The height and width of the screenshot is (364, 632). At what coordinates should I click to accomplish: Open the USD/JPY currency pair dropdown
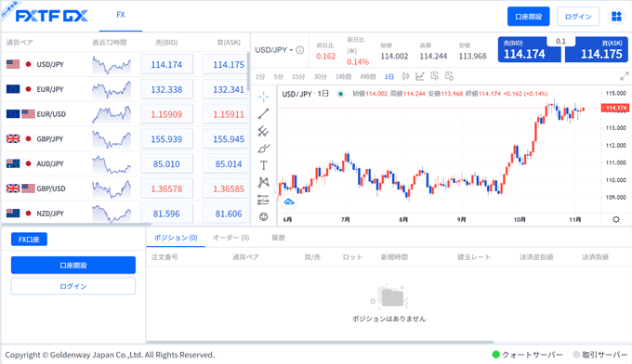coord(273,50)
